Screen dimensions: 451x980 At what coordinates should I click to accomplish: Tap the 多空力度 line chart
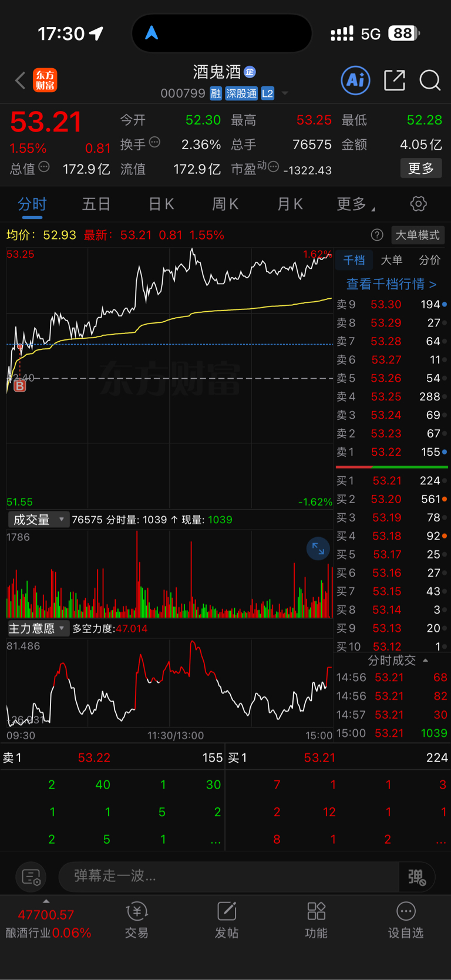click(170, 683)
